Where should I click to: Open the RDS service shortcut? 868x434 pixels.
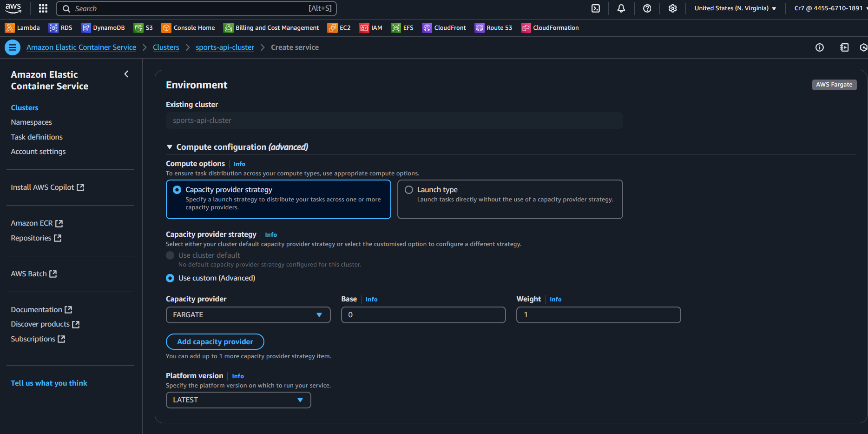(x=60, y=28)
